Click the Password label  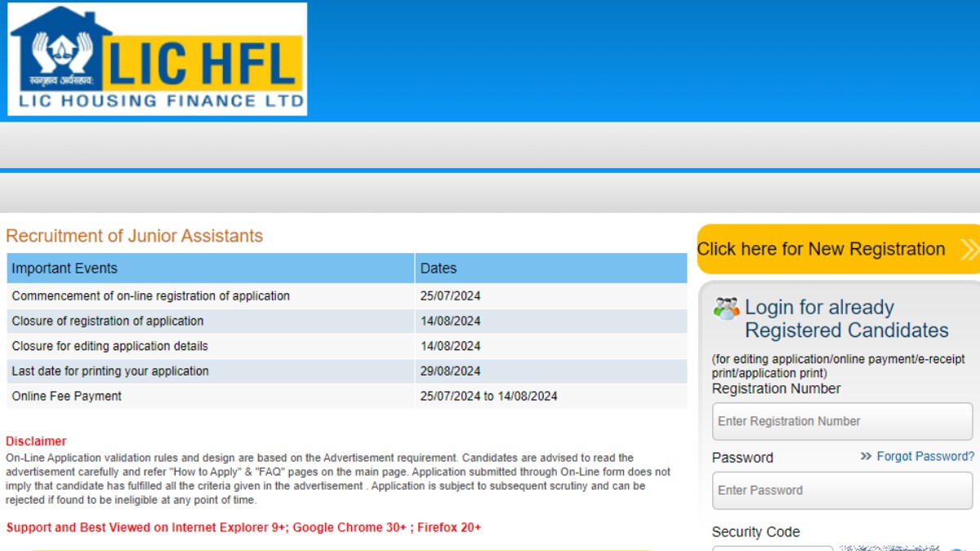pyautogui.click(x=742, y=457)
